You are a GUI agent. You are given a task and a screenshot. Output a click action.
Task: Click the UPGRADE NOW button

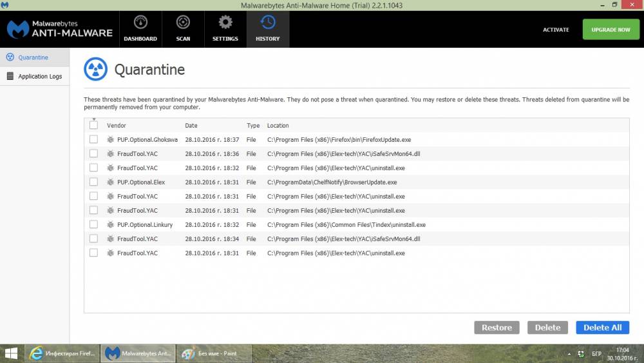(611, 30)
